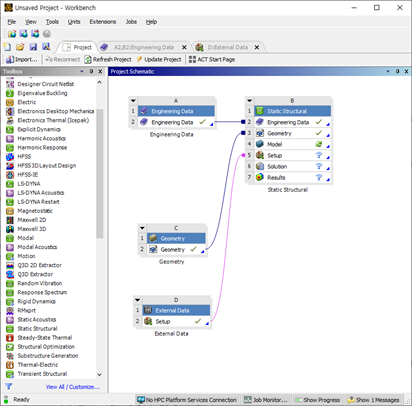The width and height of the screenshot is (412, 406).
Task: Close the Toolbox panel
Action: [x=100, y=71]
